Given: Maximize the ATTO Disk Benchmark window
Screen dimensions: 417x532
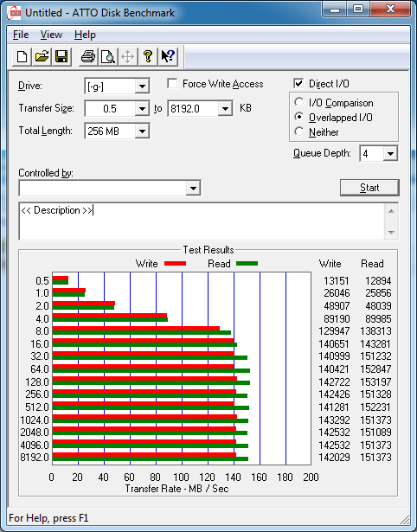Looking at the screenshot, I should pyautogui.click(x=358, y=10).
